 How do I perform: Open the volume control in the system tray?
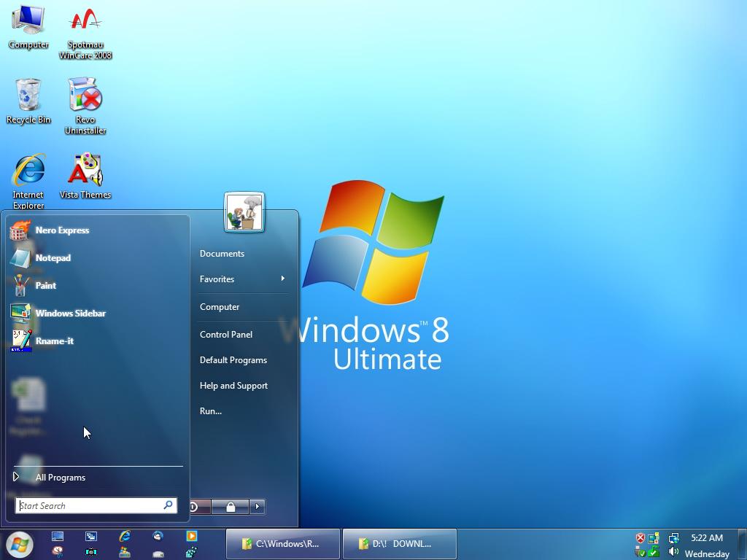673,551
